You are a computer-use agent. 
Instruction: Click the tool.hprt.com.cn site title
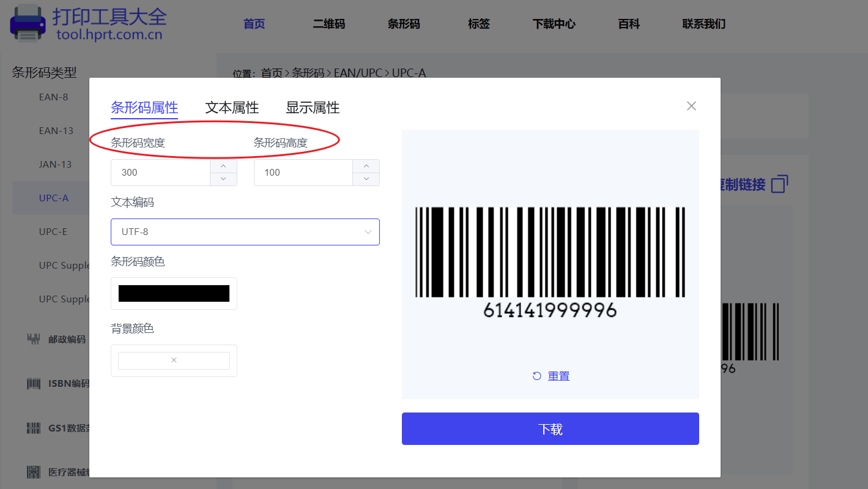(109, 34)
